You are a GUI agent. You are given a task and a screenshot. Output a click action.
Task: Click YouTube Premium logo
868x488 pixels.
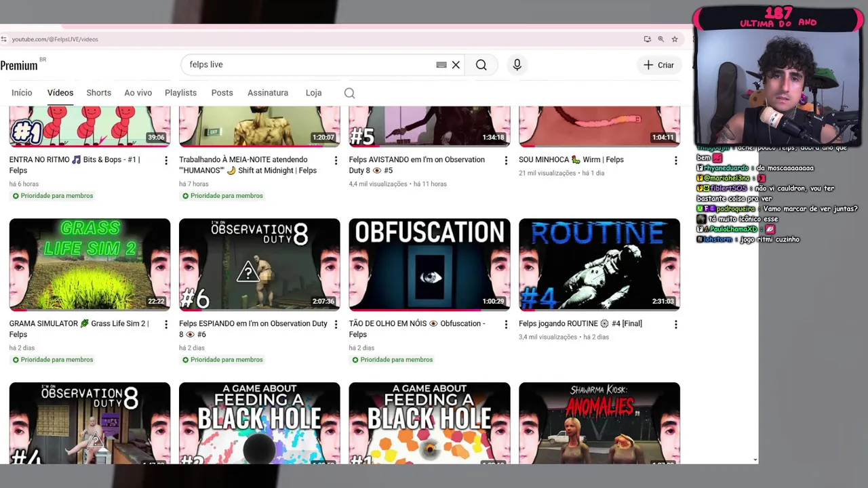pyautogui.click(x=22, y=65)
